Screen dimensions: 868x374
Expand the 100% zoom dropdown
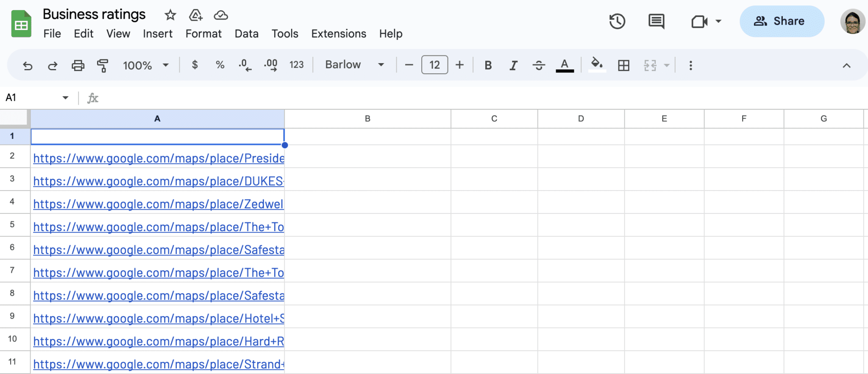[146, 65]
